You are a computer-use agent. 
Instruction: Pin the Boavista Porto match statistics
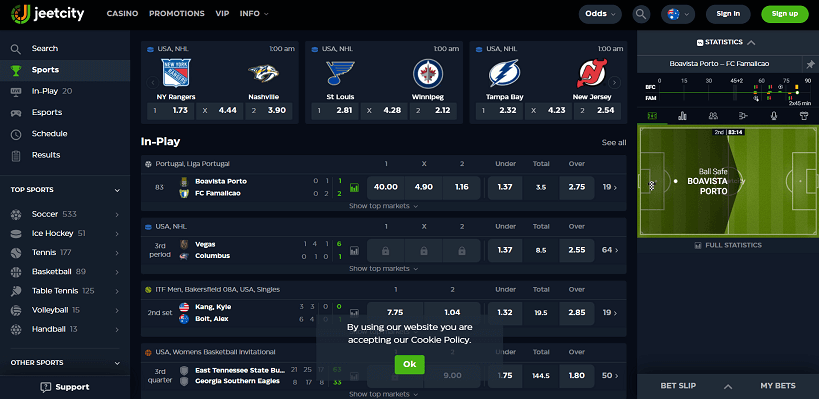coord(810,64)
